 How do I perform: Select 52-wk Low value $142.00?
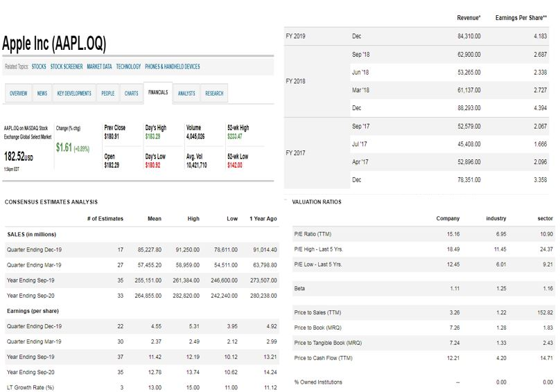point(235,165)
